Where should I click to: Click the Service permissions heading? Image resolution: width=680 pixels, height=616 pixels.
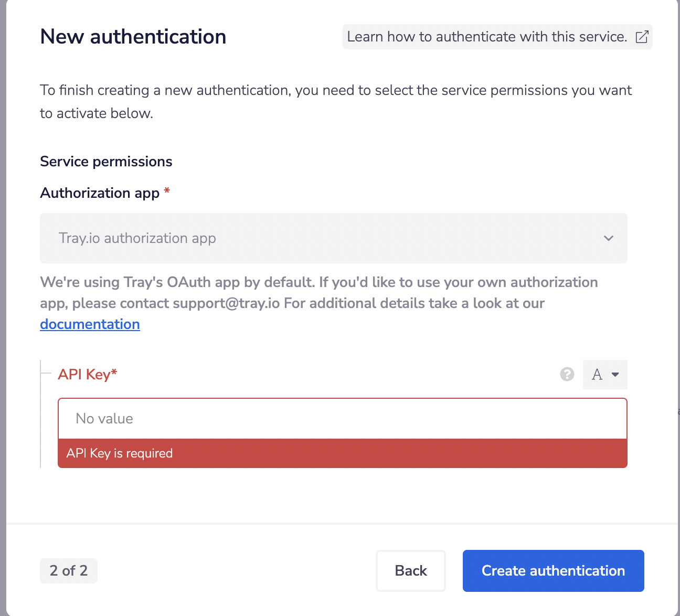pyautogui.click(x=106, y=161)
